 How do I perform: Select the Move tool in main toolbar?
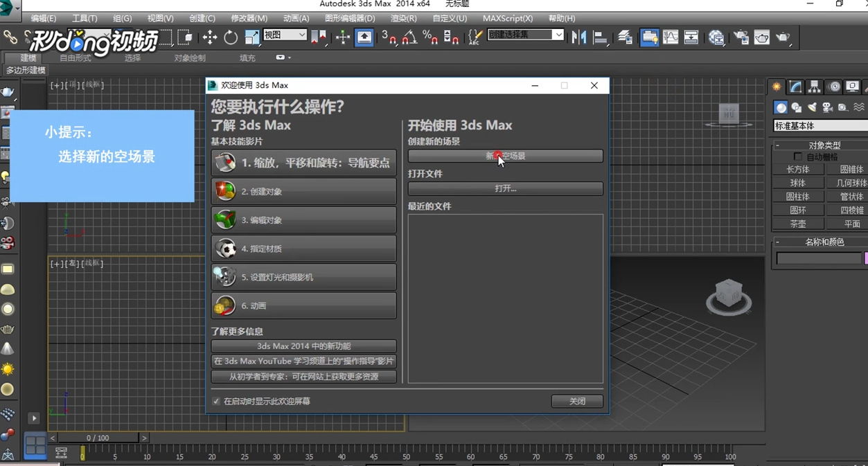click(210, 37)
